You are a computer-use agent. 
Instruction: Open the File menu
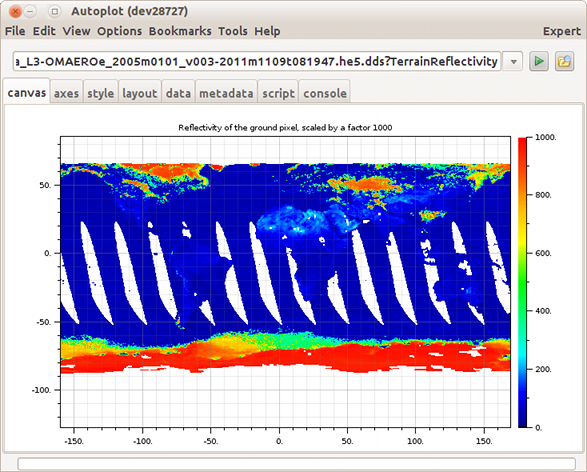pos(15,31)
